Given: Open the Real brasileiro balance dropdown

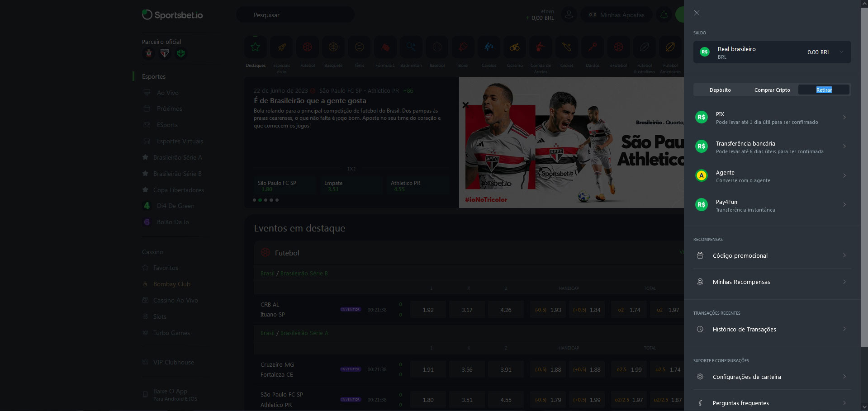Looking at the screenshot, I should coord(772,52).
